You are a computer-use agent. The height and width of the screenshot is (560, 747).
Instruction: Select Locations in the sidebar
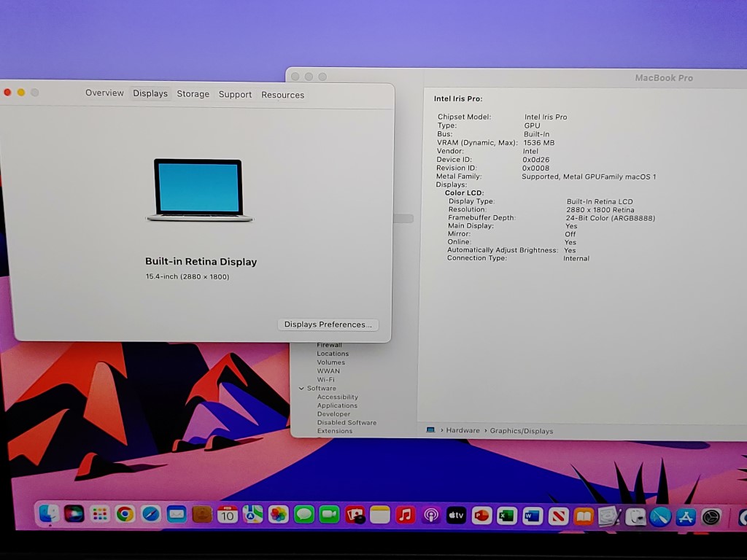coord(333,354)
